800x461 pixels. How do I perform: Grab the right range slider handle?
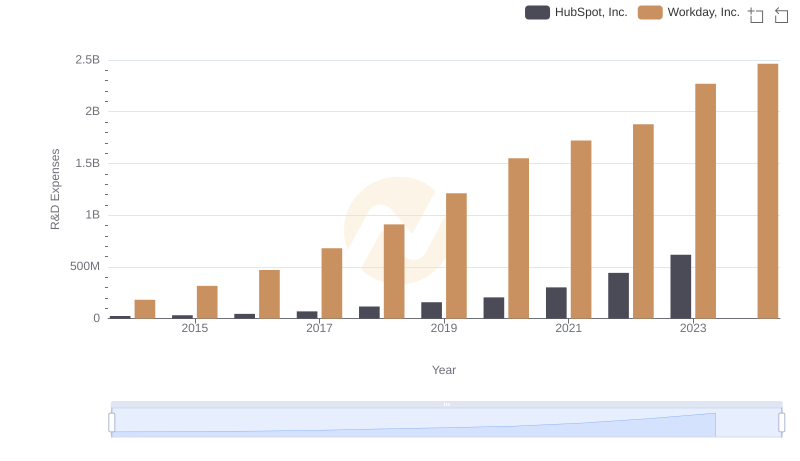tap(781, 423)
